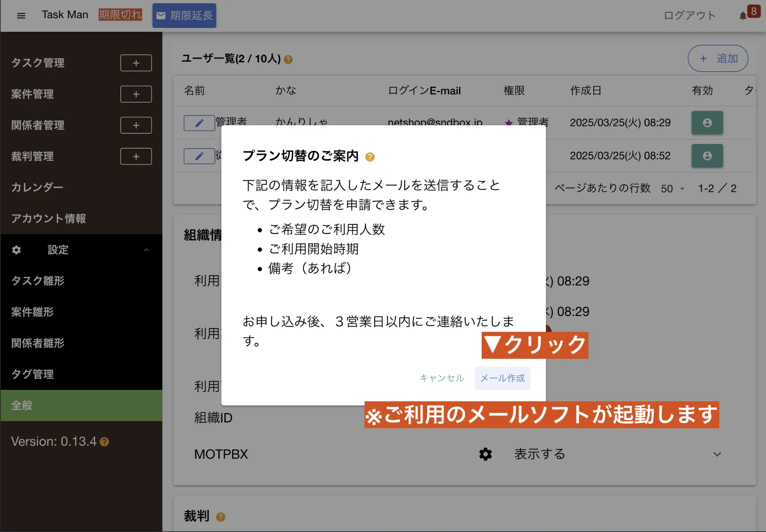Collapse the 設定 section in the sidebar
Image resolution: width=766 pixels, height=532 pixels.
click(146, 250)
